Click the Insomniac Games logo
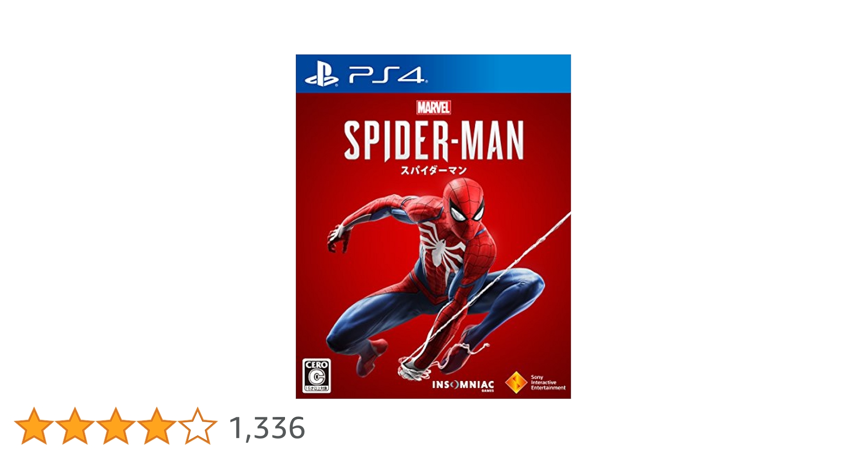 tap(463, 385)
